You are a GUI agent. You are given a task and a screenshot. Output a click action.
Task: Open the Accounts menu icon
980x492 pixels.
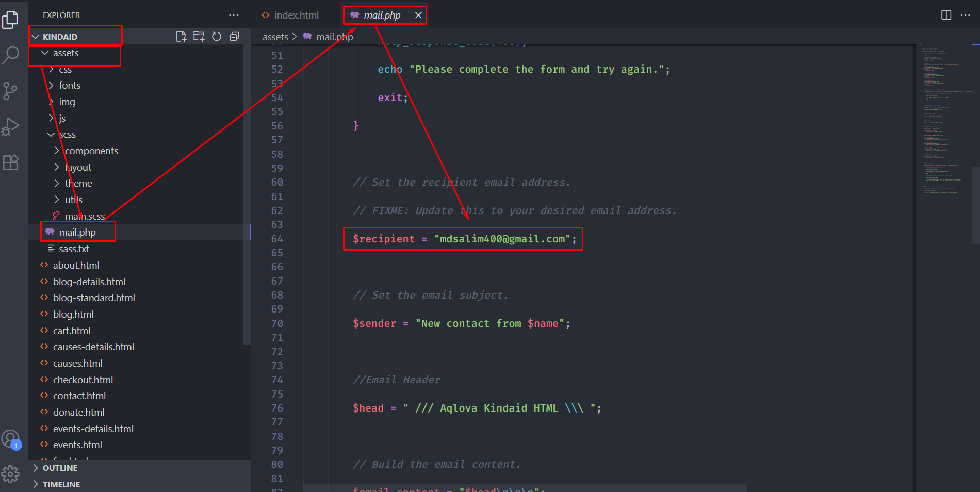pyautogui.click(x=11, y=439)
